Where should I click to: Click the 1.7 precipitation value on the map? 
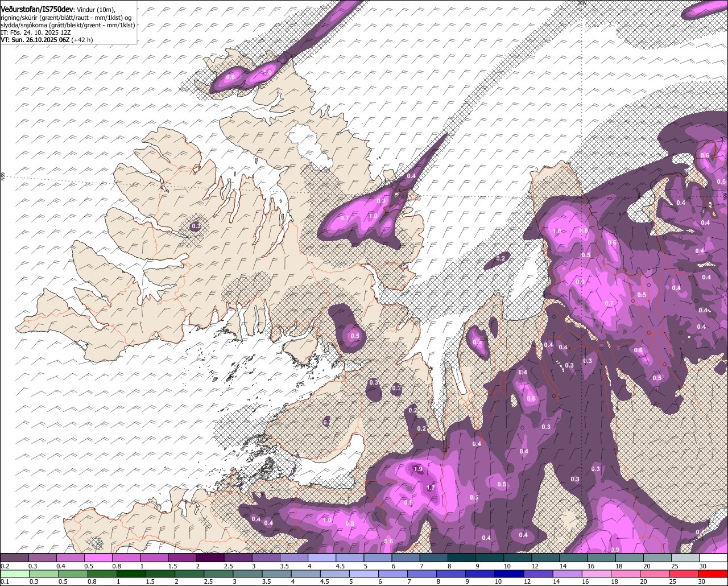click(x=431, y=488)
